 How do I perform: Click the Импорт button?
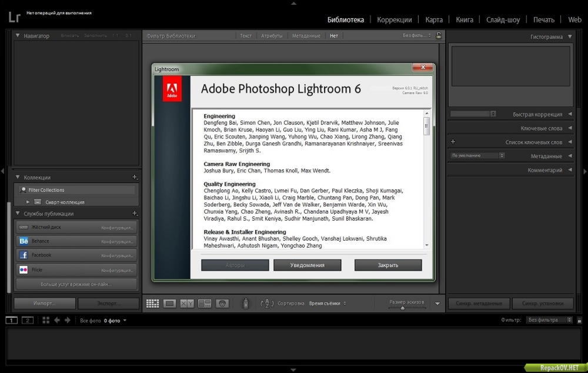44,303
